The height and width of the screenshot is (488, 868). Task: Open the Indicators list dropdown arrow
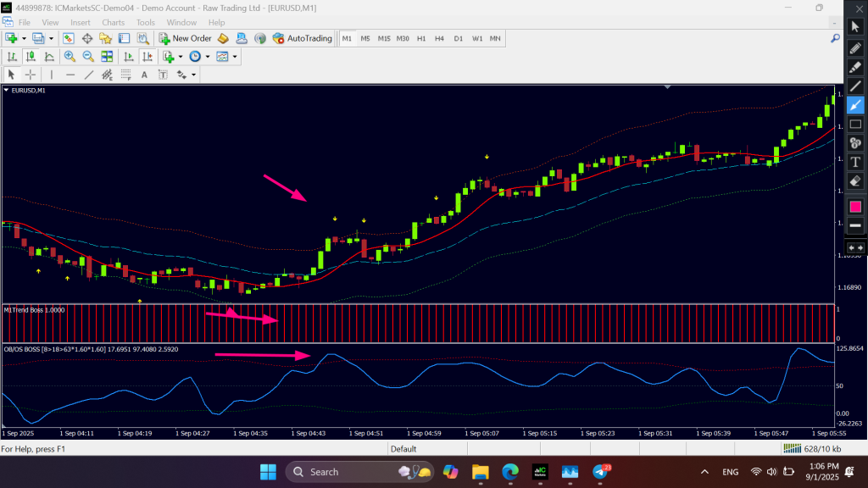pos(181,57)
